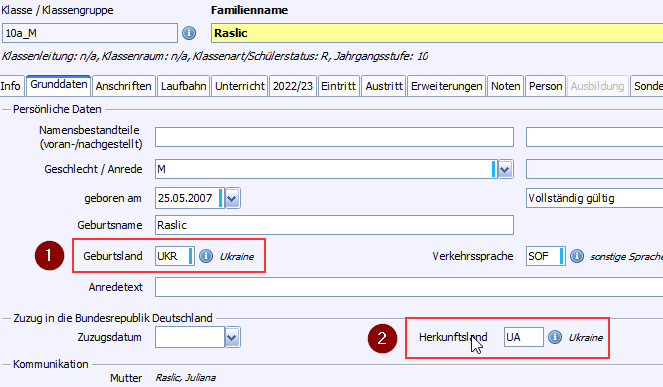Click the Herkunftsland code field UA
This screenshot has width=663, height=387.
tap(523, 337)
